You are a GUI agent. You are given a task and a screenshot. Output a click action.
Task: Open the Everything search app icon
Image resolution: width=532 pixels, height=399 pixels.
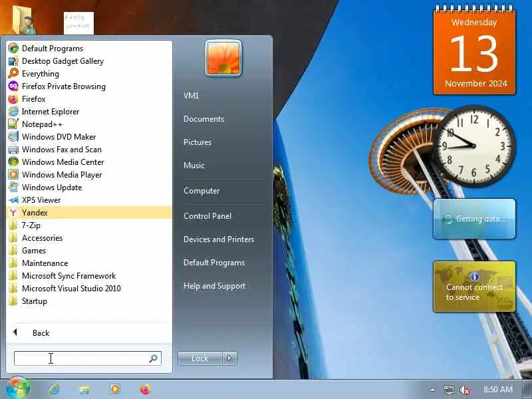(x=13, y=74)
